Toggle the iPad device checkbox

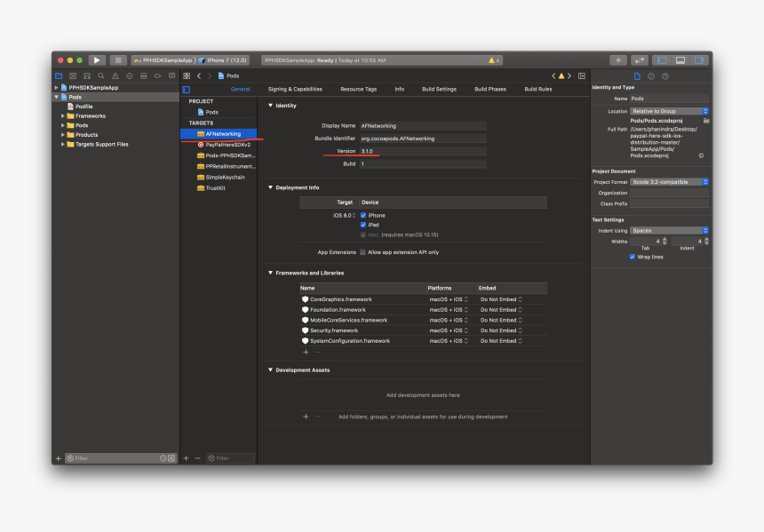tap(363, 225)
